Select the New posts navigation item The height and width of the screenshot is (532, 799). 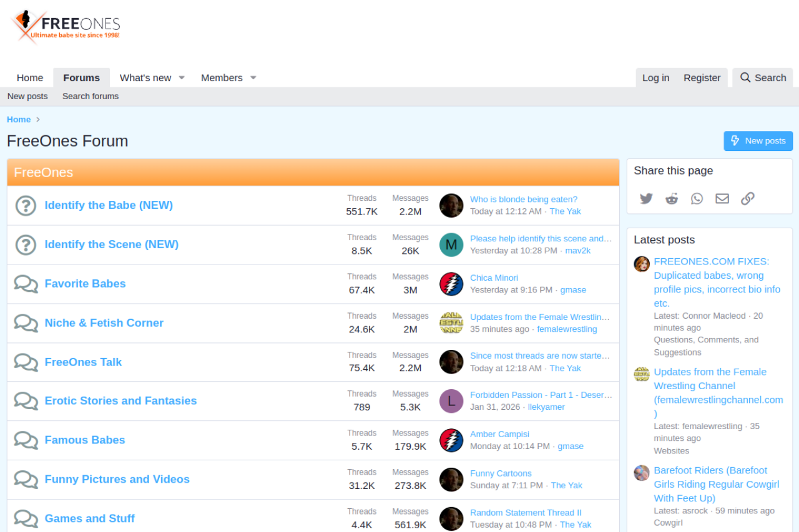[27, 96]
